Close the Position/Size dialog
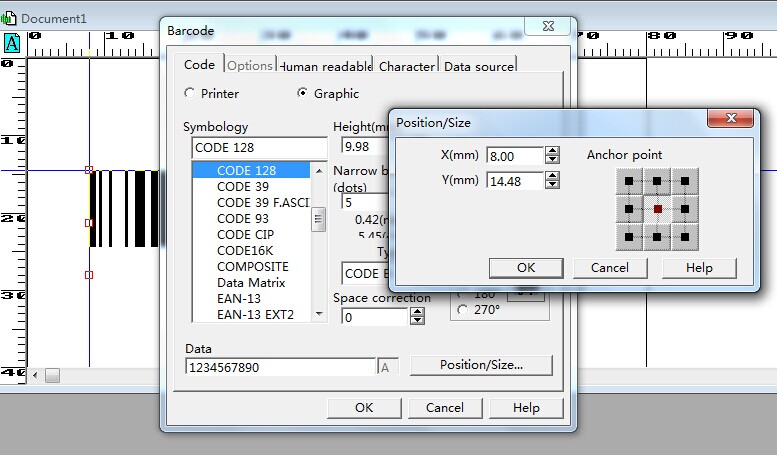This screenshot has height=455, width=777. pyautogui.click(x=730, y=118)
